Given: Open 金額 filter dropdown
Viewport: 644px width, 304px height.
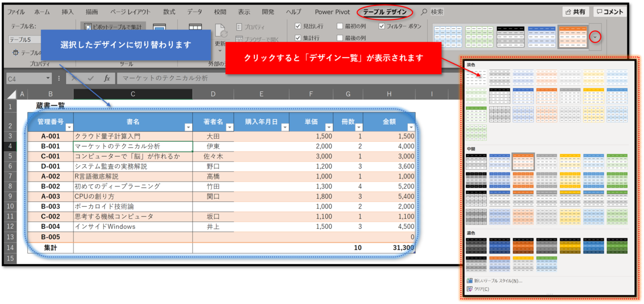Looking at the screenshot, I should pos(411,127).
